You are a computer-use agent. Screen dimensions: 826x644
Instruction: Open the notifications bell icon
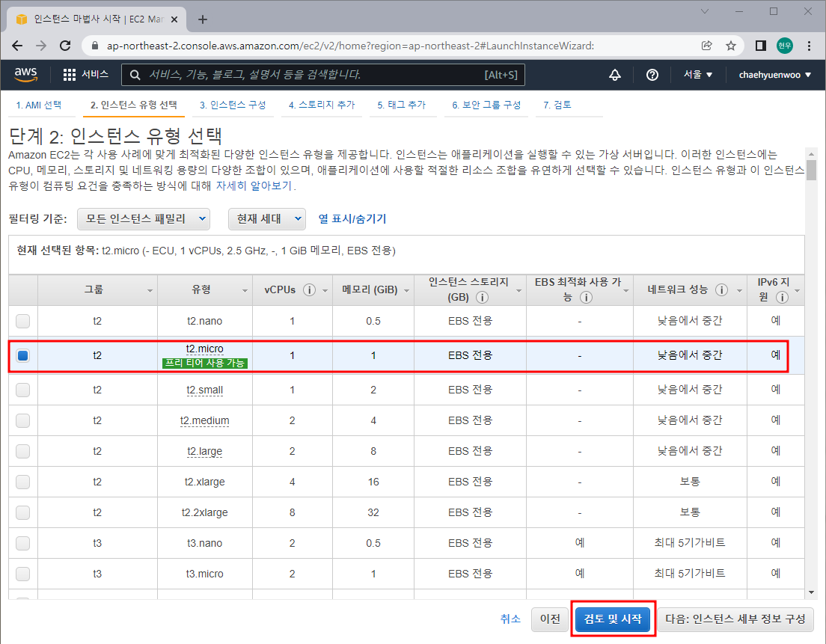coord(615,75)
